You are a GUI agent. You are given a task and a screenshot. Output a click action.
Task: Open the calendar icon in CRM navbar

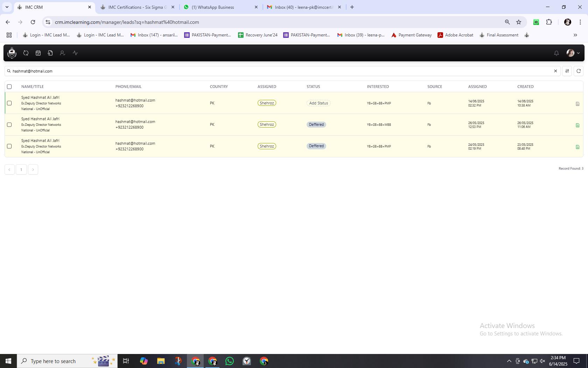coord(38,53)
